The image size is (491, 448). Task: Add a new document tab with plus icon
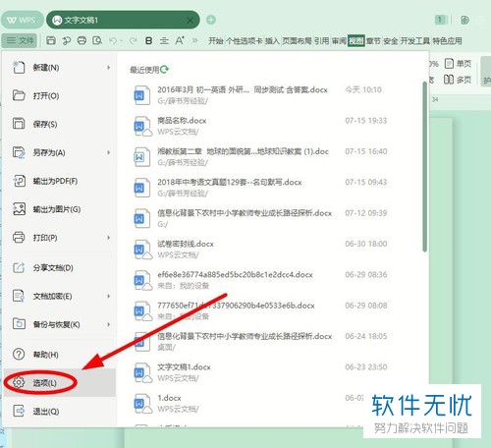pyautogui.click(x=211, y=20)
